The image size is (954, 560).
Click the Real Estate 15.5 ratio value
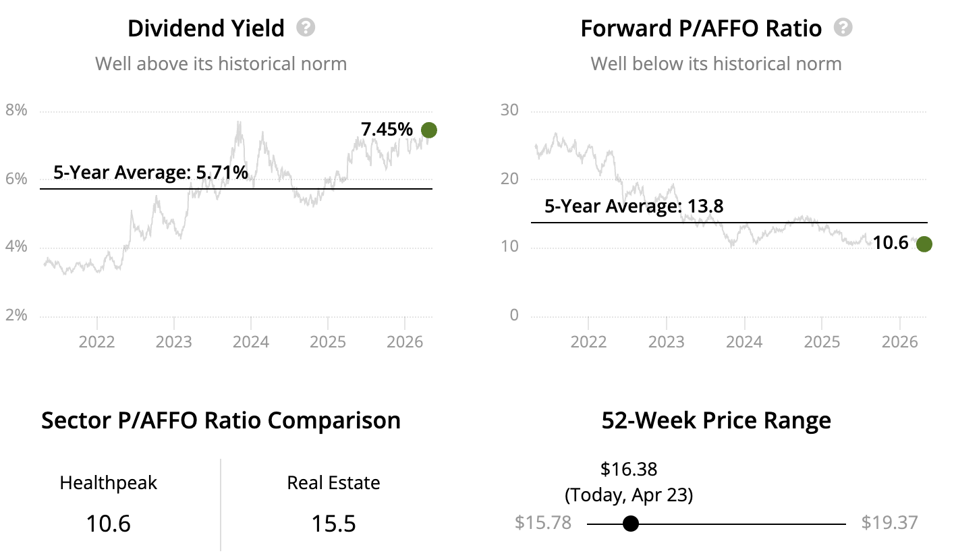333,524
